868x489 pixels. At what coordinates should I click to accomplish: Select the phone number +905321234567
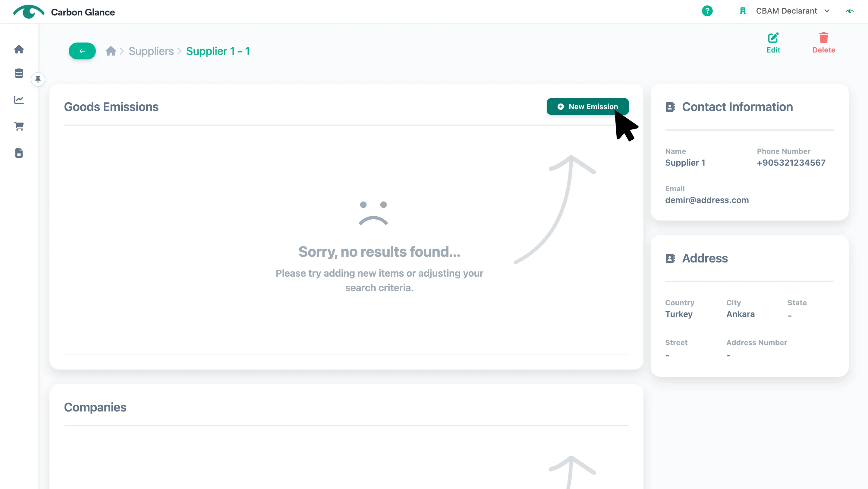point(791,163)
